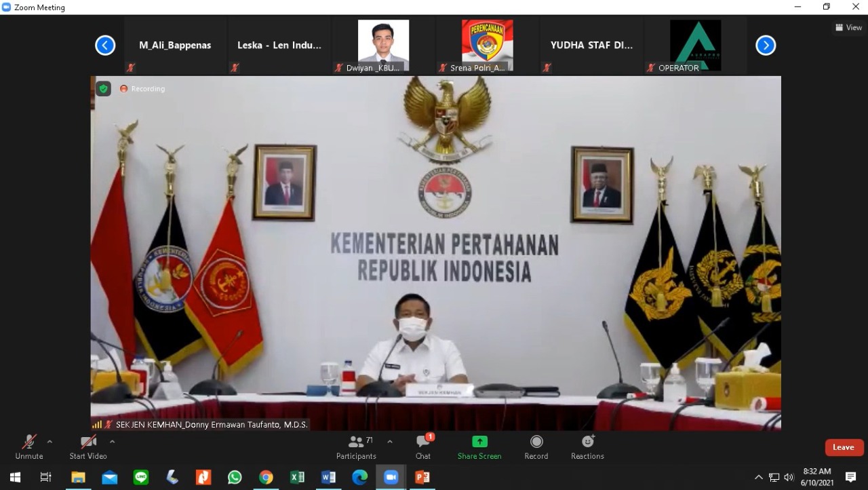Open the blue feather app on the taskbar
This screenshot has height=490, width=868.
point(172,477)
